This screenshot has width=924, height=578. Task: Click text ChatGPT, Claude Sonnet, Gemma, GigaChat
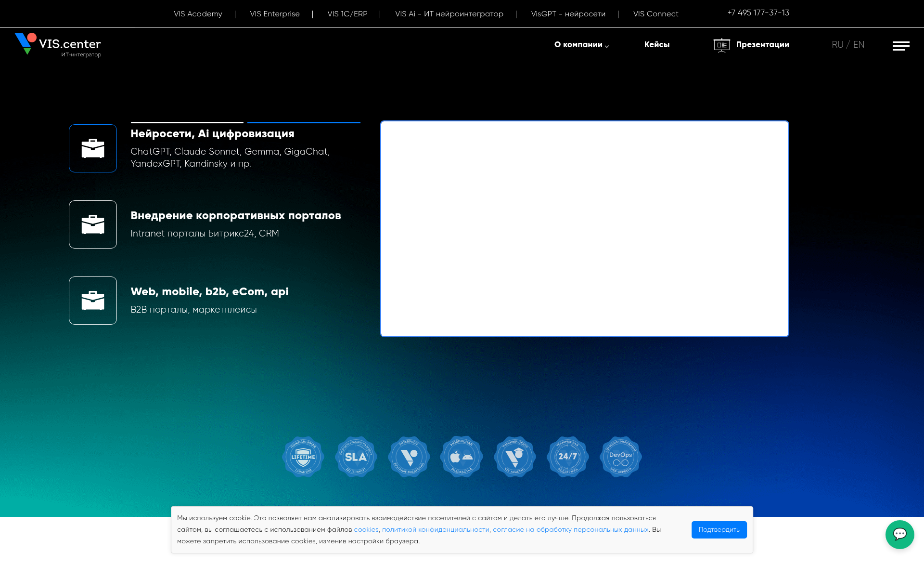tap(230, 152)
